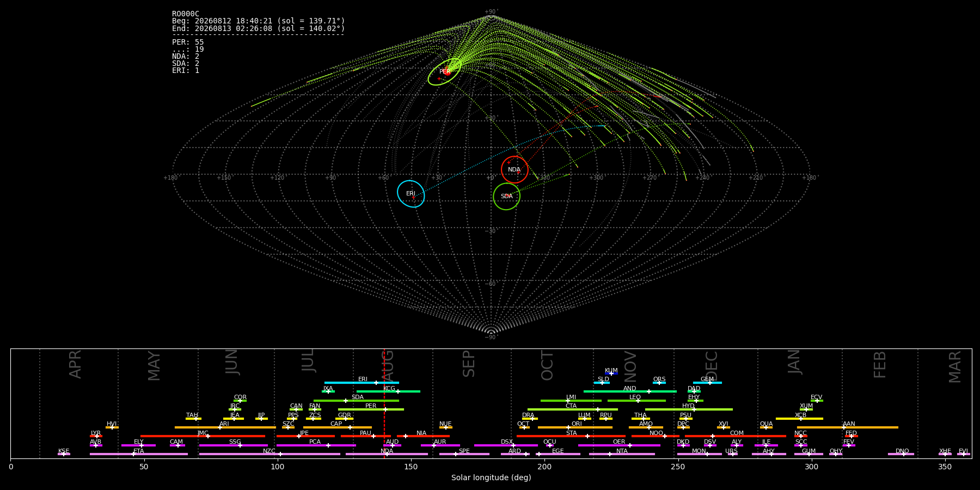Click the KUM shower label in timeline
Screen dimensions: 980x490
click(x=611, y=371)
